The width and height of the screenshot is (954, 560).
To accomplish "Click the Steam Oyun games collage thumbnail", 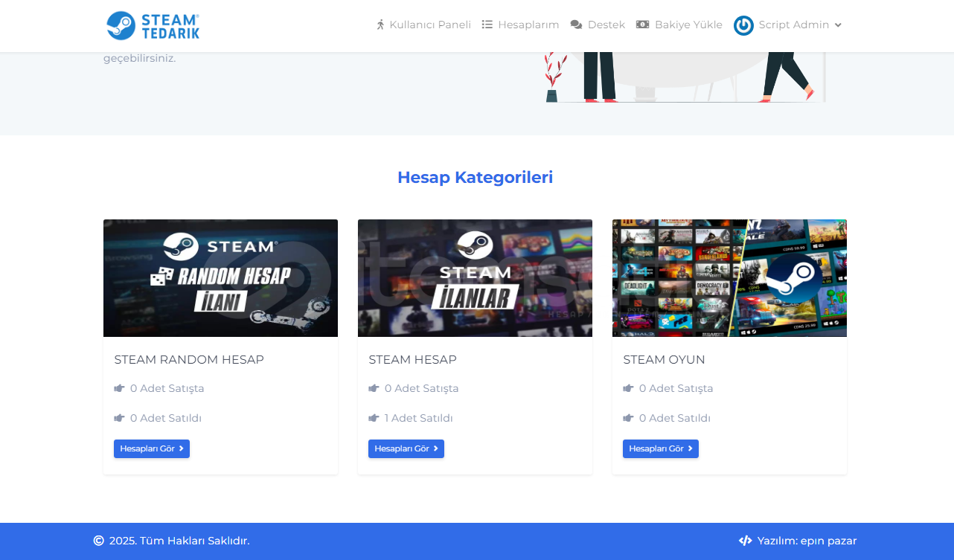I will pos(729,278).
